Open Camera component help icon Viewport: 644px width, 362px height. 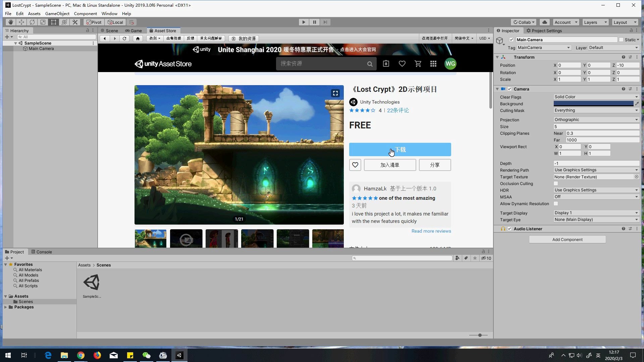pyautogui.click(x=623, y=89)
